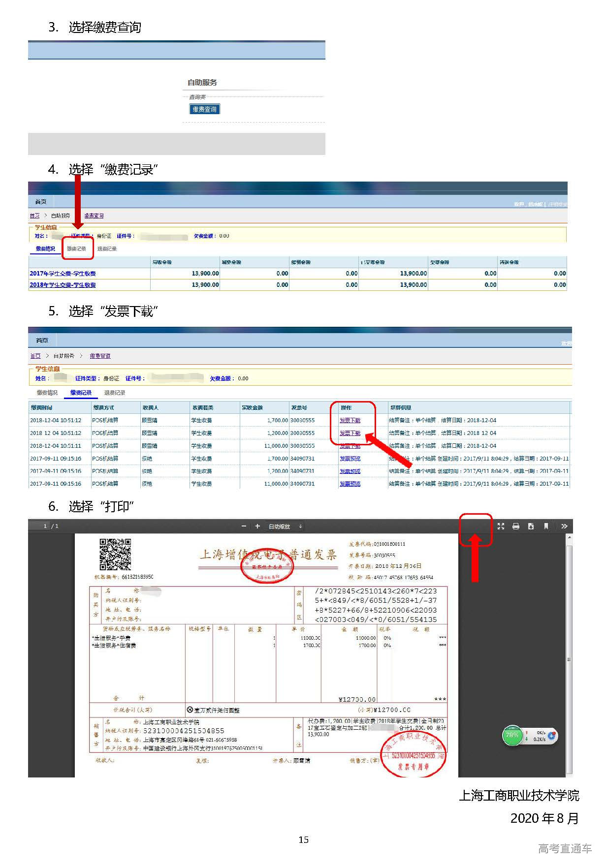Select the 缴费记录 tab circled in red
Image resolution: width=606 pixels, height=868 pixels.
[77, 249]
